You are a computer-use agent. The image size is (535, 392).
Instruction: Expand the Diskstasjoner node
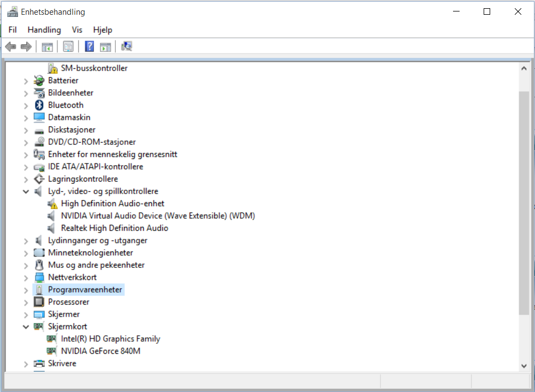click(x=26, y=130)
